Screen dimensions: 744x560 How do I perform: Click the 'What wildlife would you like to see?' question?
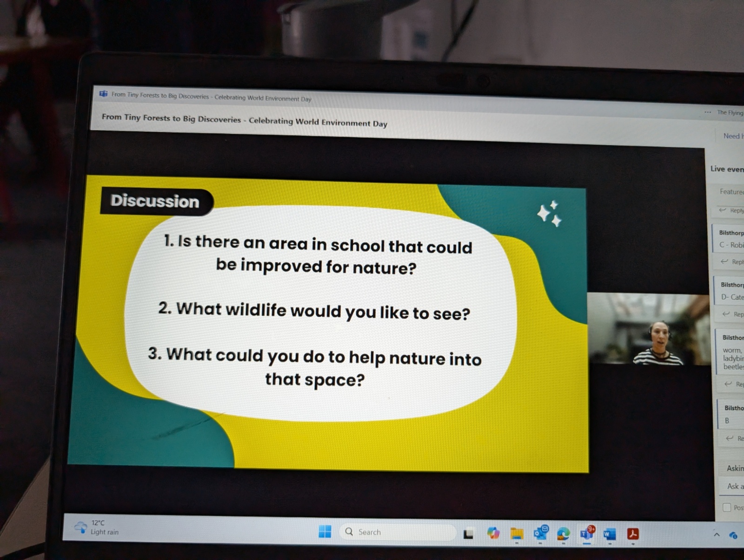click(314, 311)
